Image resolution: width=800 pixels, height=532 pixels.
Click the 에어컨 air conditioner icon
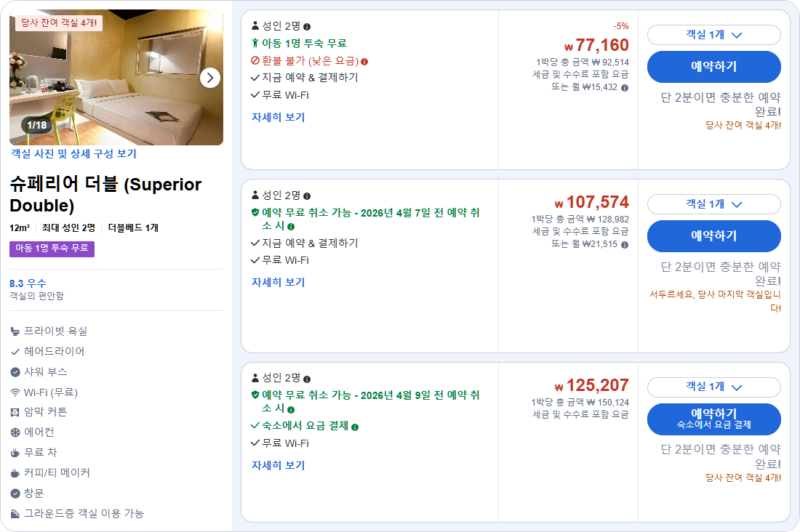tap(15, 431)
